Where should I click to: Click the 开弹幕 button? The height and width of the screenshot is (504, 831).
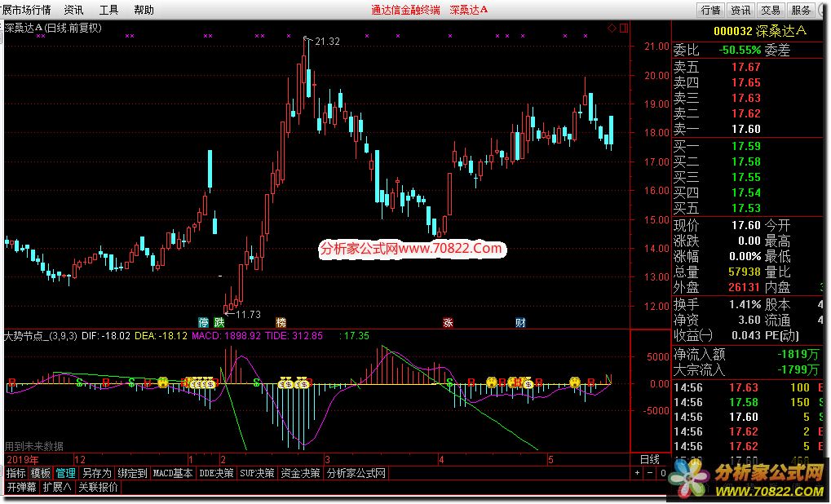[22, 487]
